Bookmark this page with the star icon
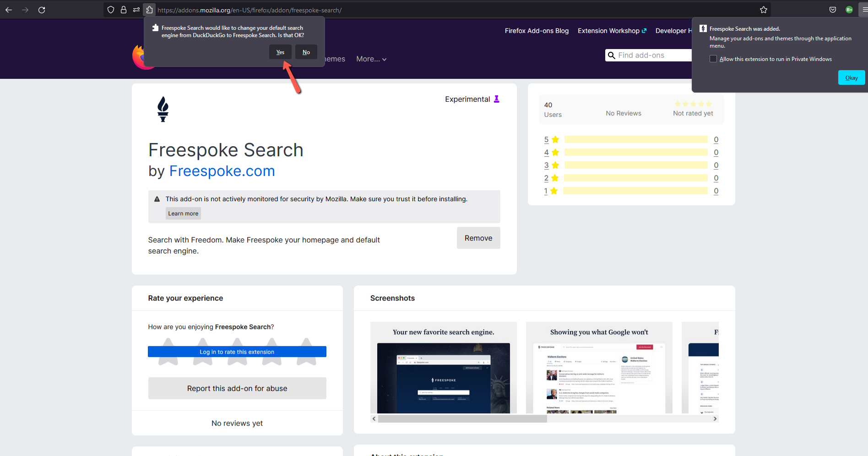This screenshot has height=456, width=868. coord(764,10)
